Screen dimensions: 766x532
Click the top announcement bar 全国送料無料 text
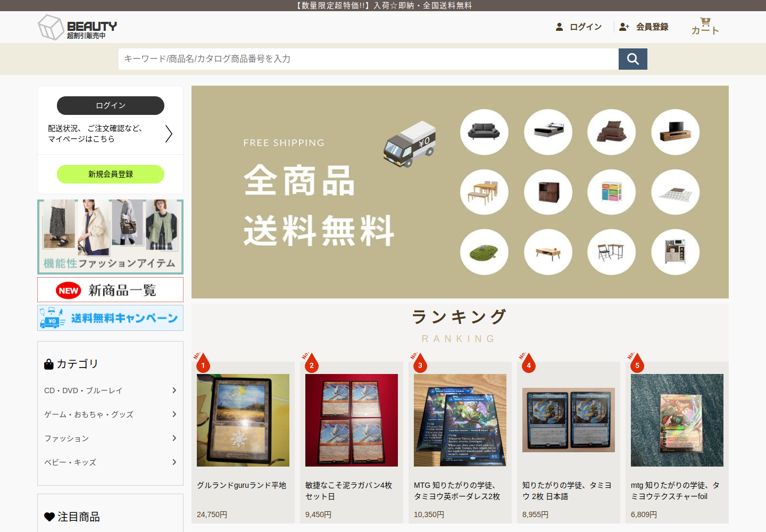click(x=447, y=5)
